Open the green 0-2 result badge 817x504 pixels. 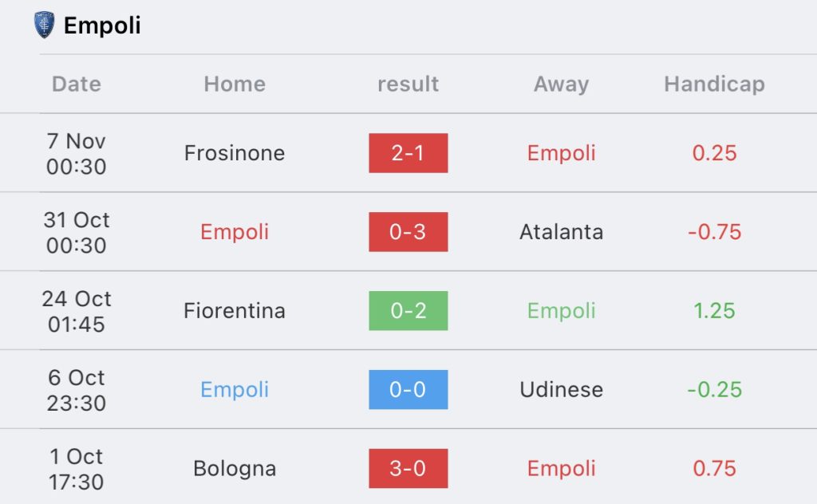(x=408, y=311)
